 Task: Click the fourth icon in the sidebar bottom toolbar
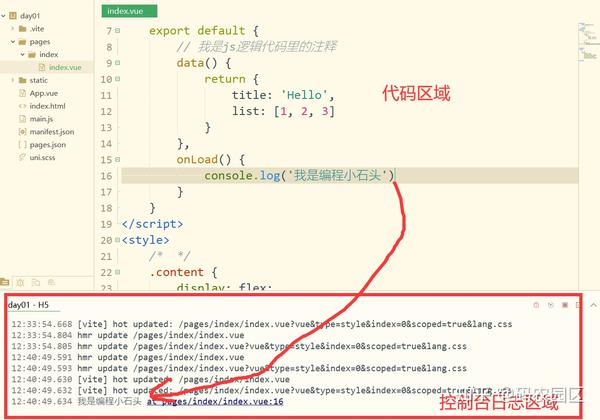click(x=51, y=282)
